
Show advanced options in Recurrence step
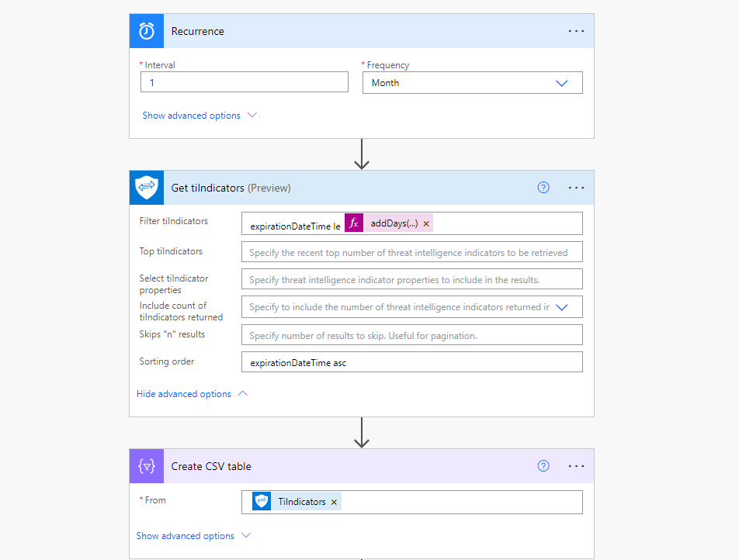(x=199, y=116)
